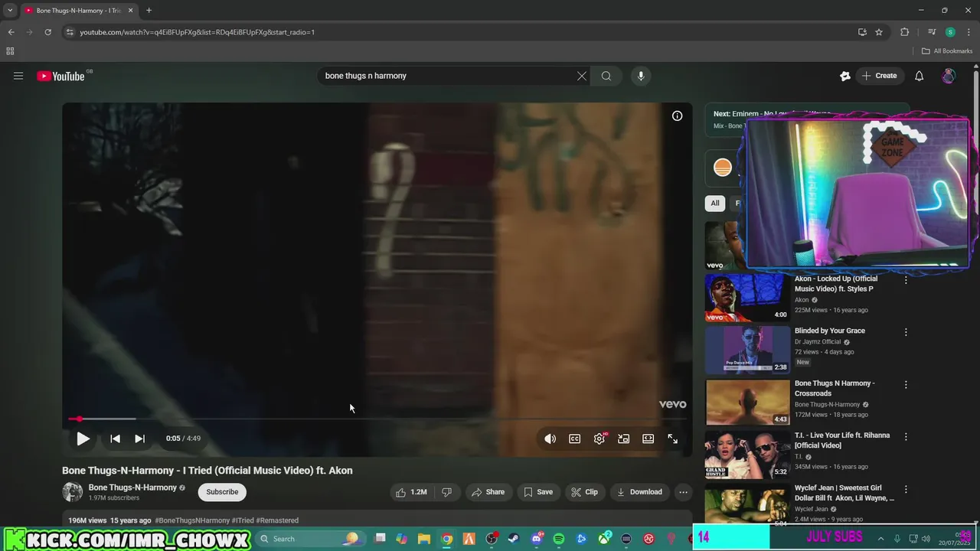This screenshot has width=980, height=551.
Task: Bookmark this page with star
Action: pos(879,32)
